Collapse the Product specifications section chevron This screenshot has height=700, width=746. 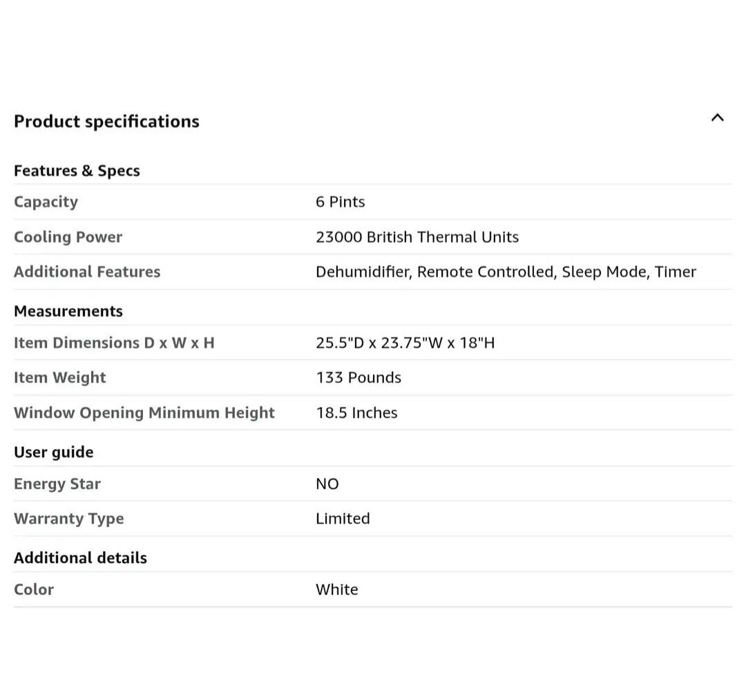coord(717,118)
